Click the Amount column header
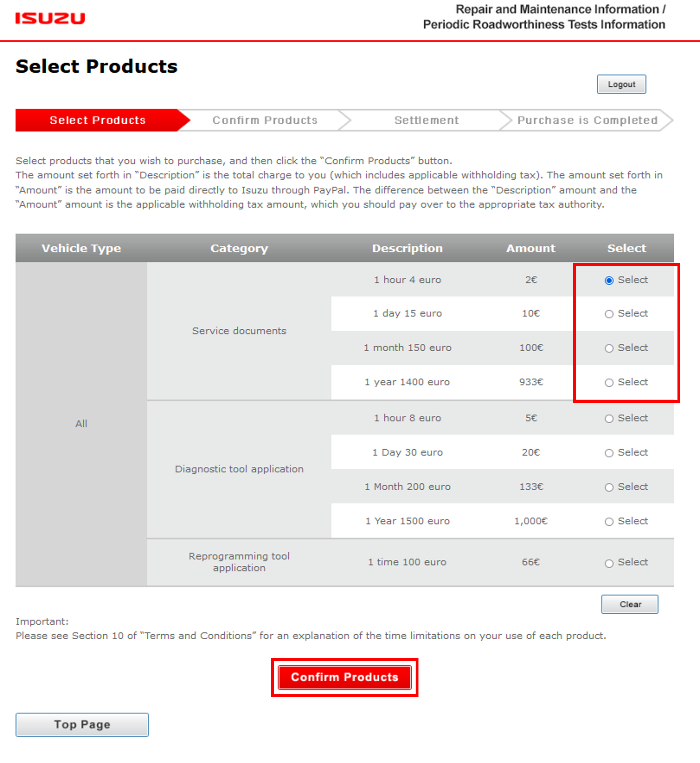This screenshot has width=700, height=763. click(530, 248)
